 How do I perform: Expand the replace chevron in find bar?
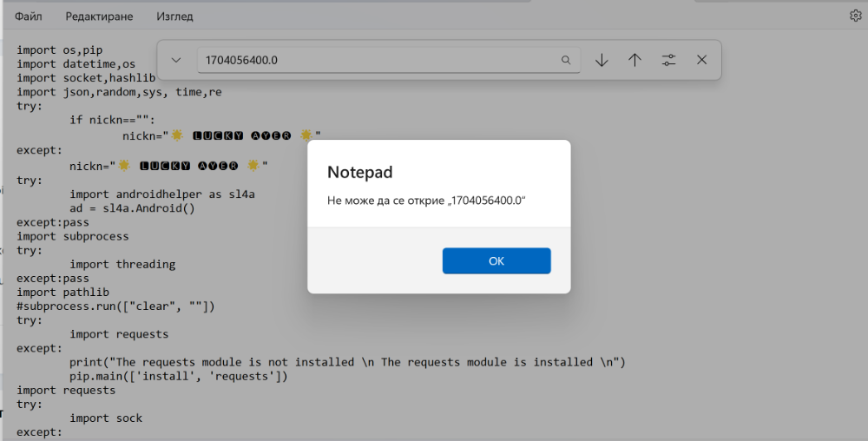[x=176, y=60]
